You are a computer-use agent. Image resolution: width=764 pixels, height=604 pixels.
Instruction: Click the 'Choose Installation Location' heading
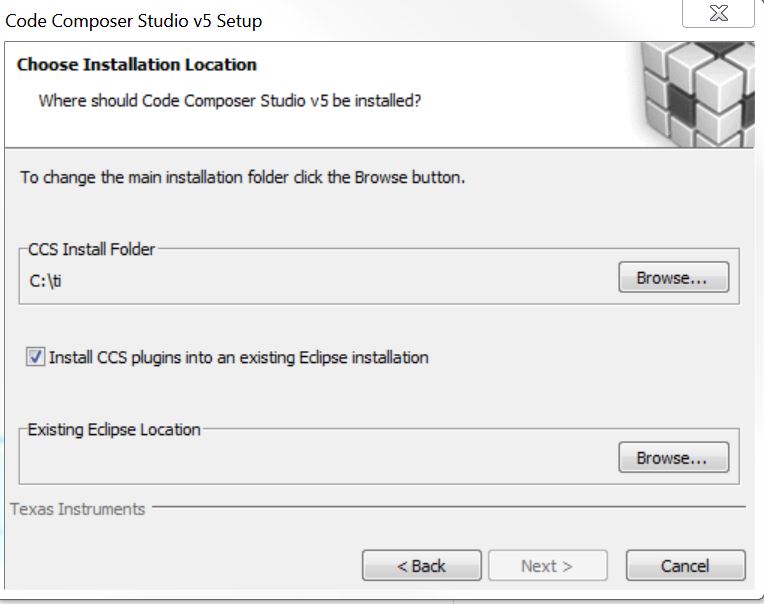(137, 65)
